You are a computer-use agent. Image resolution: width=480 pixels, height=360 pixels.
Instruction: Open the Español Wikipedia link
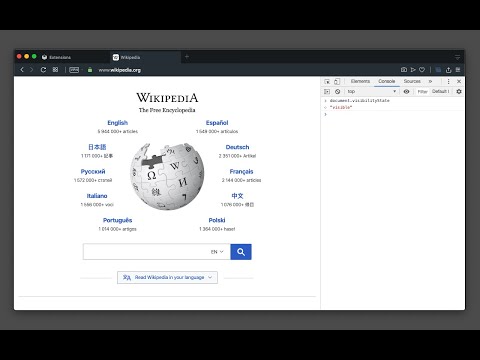coord(217,123)
